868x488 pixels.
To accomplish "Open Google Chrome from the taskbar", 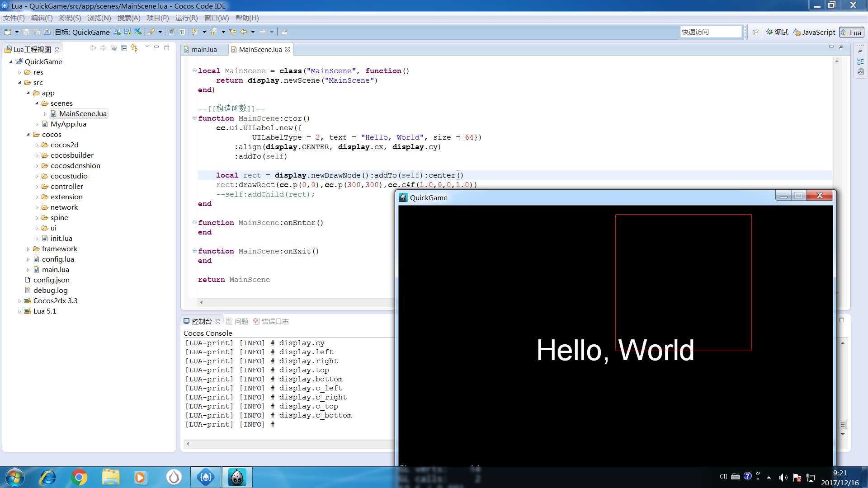I will 79,477.
